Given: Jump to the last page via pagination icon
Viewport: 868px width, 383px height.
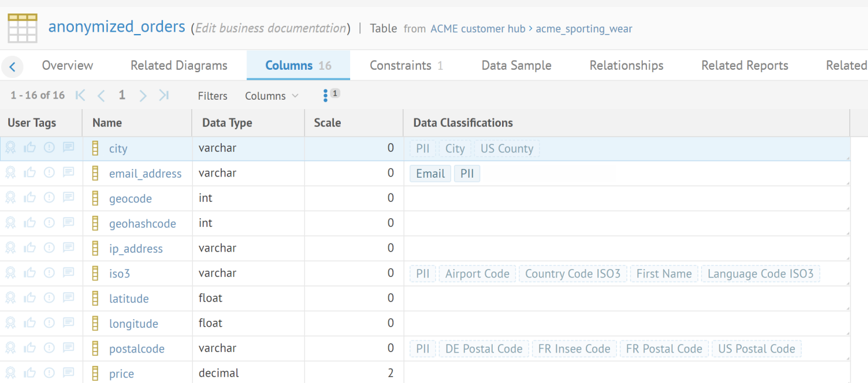Looking at the screenshot, I should 164,95.
